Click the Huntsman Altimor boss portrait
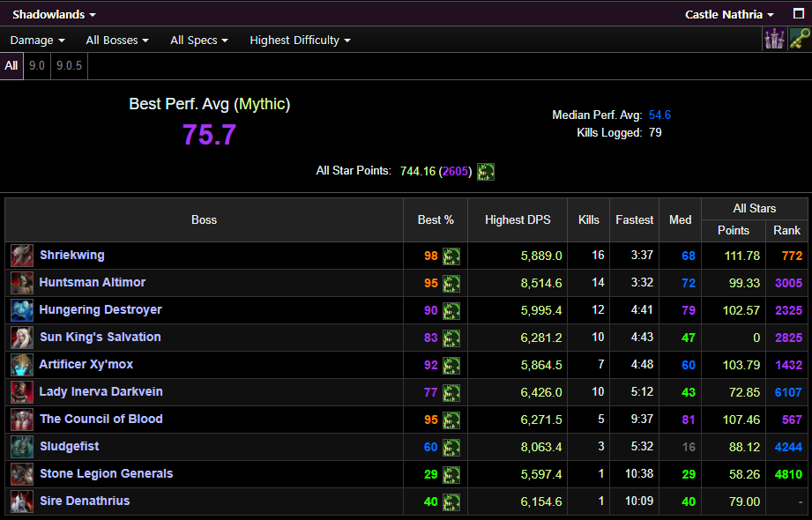Viewport: 812px width, 520px height. click(22, 283)
